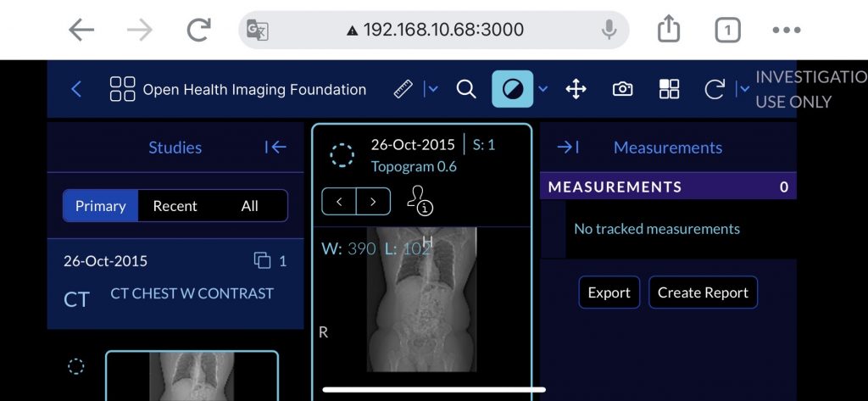This screenshot has width=868, height=401.
Task: Click the Topogram 0.6 series label
Action: click(414, 166)
